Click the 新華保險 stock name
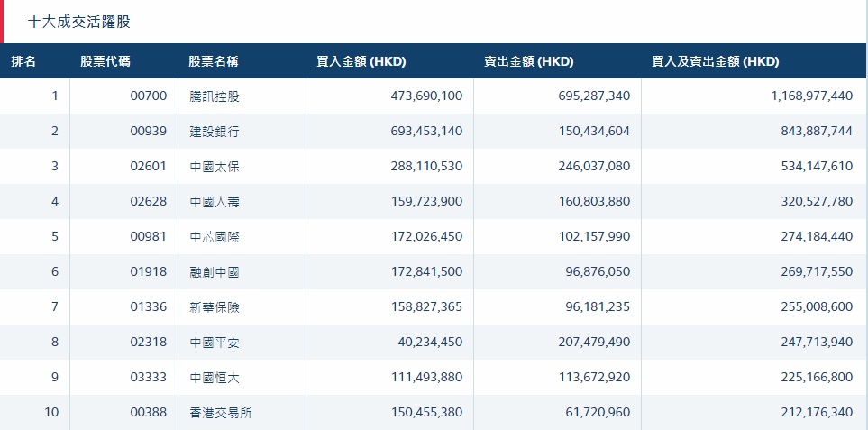Viewport: 868px width, 430px height. coord(215,307)
